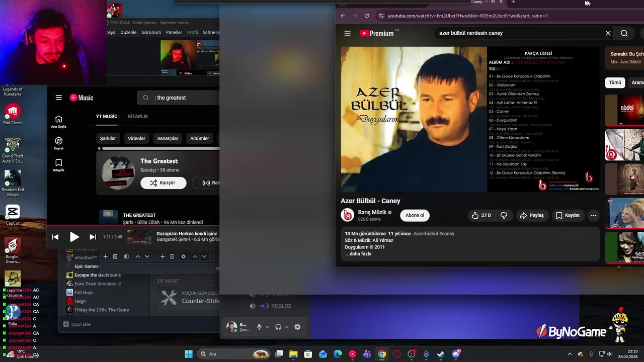Select the Tümü chip in YouTube sidebar
This screenshot has width=644, height=362.
615,82
